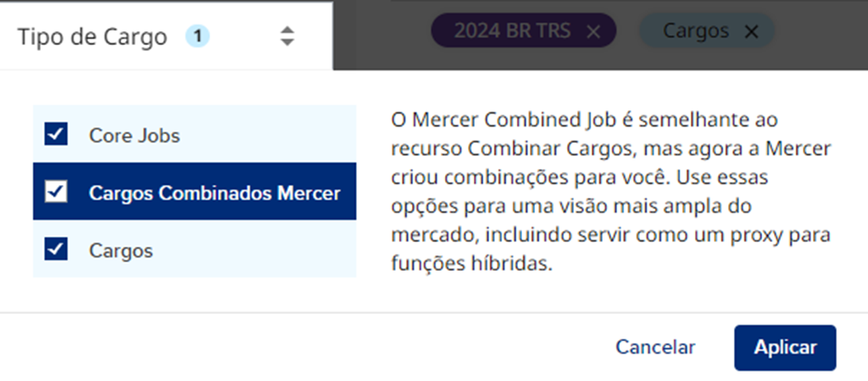Viewport: 868px width, 381px height.
Task: Click the down arrow beside Tipo de Cargo
Action: tap(287, 42)
